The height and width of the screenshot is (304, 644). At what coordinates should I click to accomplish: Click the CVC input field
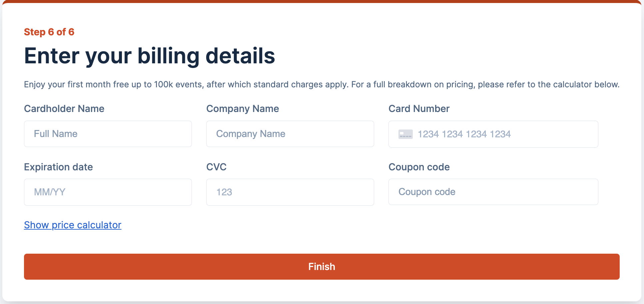pos(290,192)
